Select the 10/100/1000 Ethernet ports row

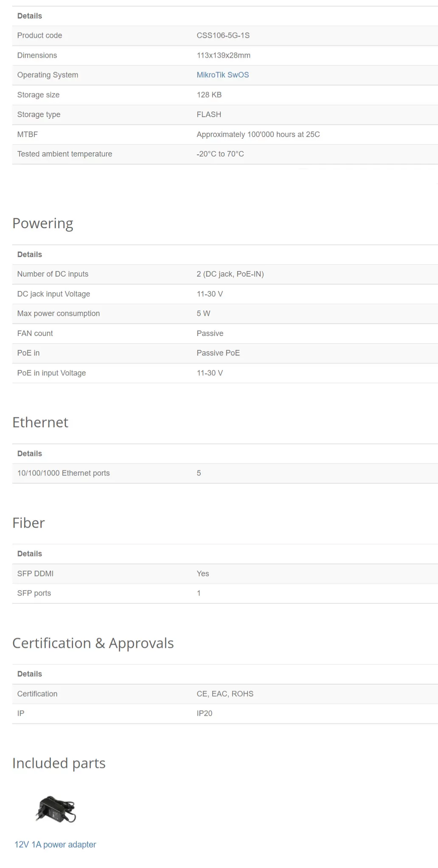pyautogui.click(x=225, y=473)
